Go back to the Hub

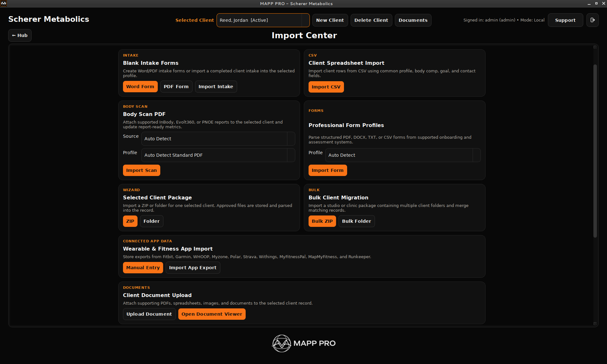20,35
